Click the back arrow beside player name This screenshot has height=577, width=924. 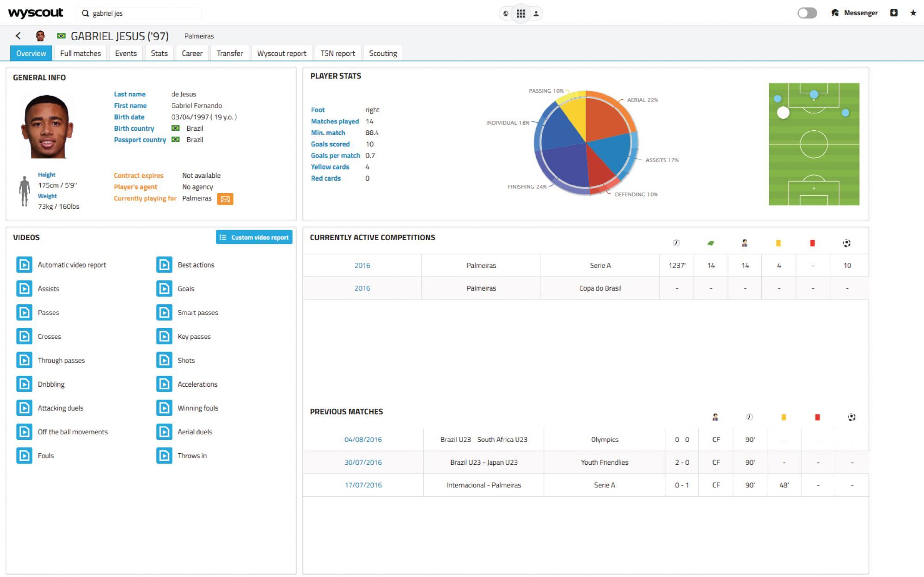(18, 36)
